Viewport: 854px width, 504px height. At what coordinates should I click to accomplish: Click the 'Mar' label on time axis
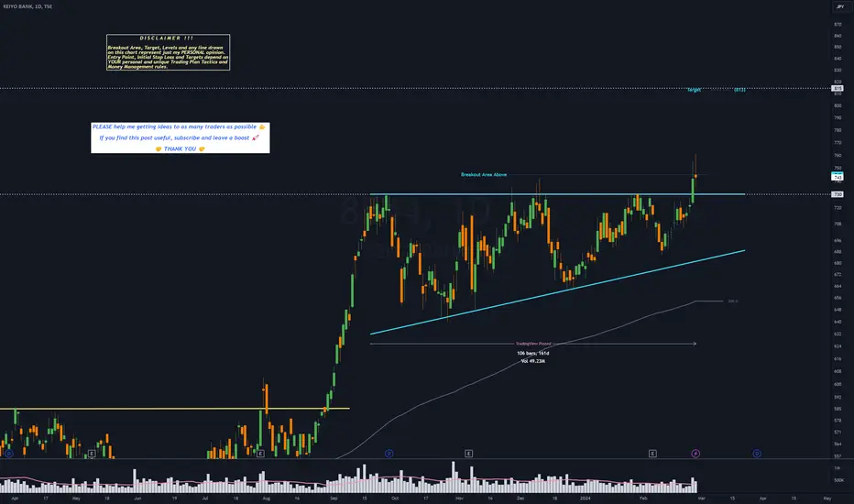coord(702,498)
